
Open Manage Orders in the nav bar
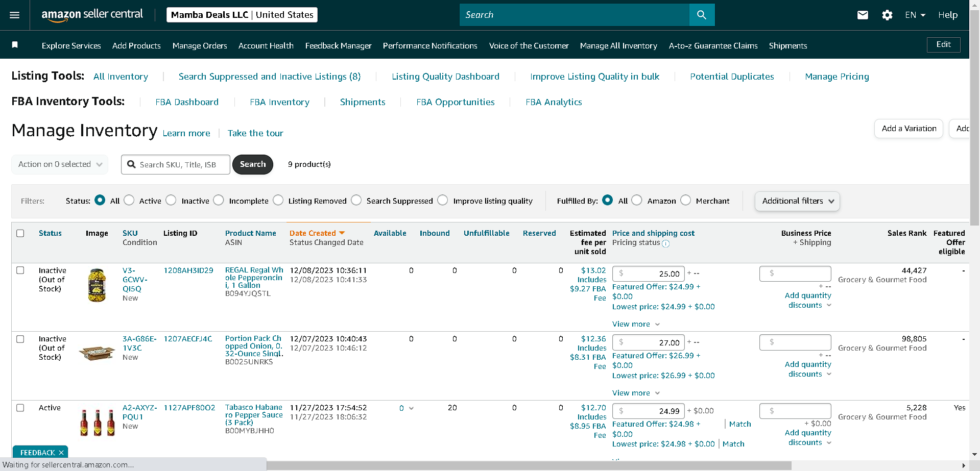tap(200, 45)
